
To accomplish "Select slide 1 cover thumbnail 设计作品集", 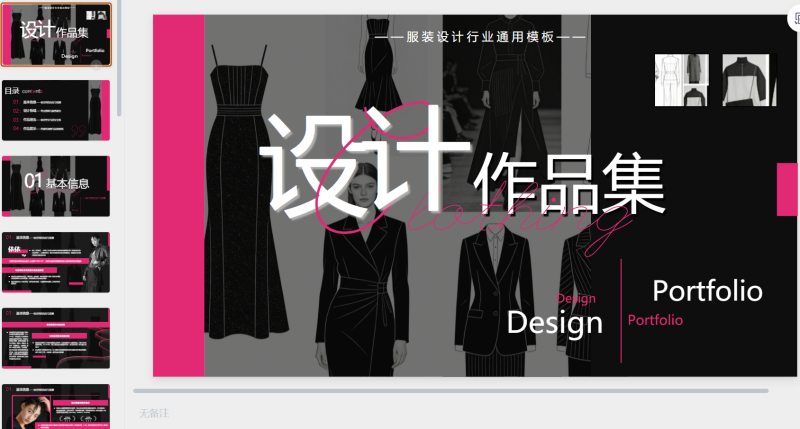I will (56, 35).
